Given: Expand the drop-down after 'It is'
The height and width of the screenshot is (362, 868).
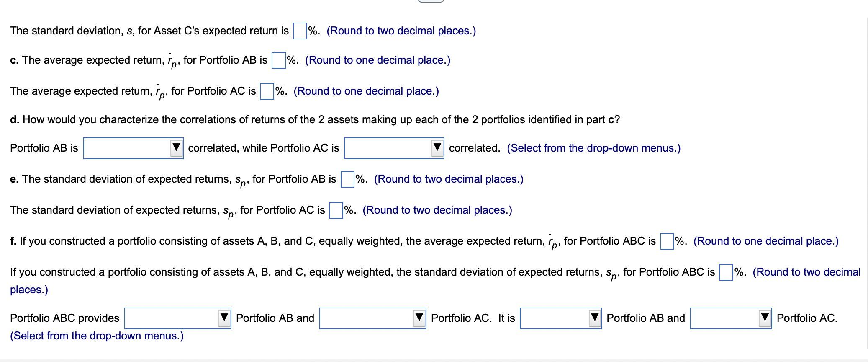Looking at the screenshot, I should 561,318.
